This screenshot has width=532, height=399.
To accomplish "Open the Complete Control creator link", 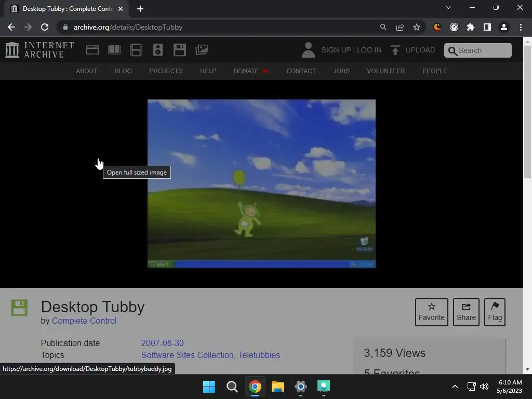I will coord(84,321).
